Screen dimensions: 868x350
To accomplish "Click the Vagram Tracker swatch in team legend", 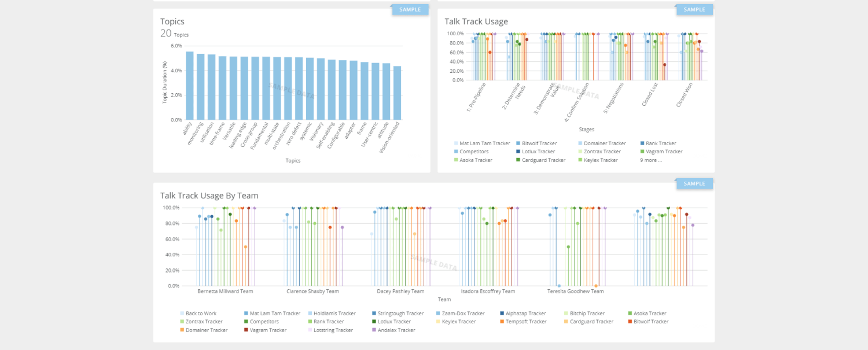I will pos(247,330).
